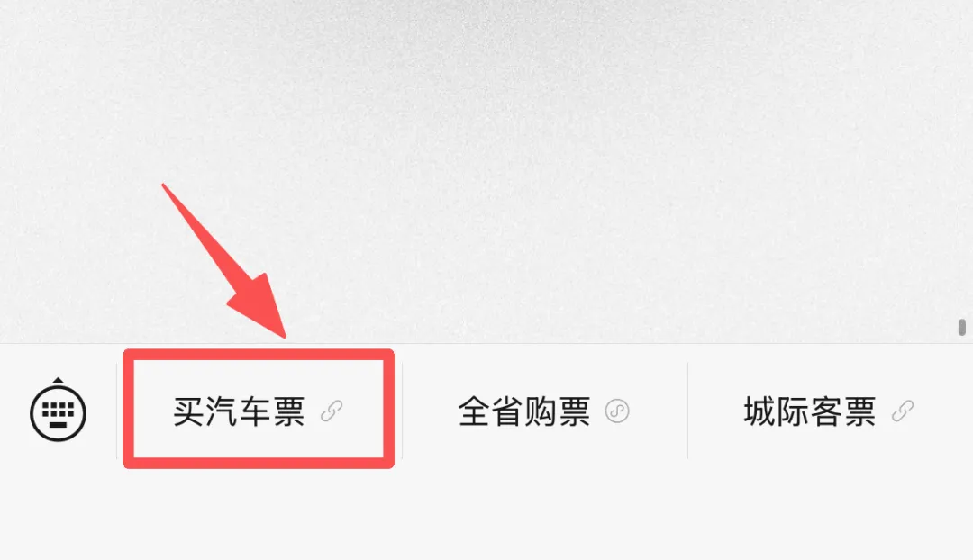Select the 票 character in 城际客票
The image size is (973, 560).
pyautogui.click(x=859, y=411)
